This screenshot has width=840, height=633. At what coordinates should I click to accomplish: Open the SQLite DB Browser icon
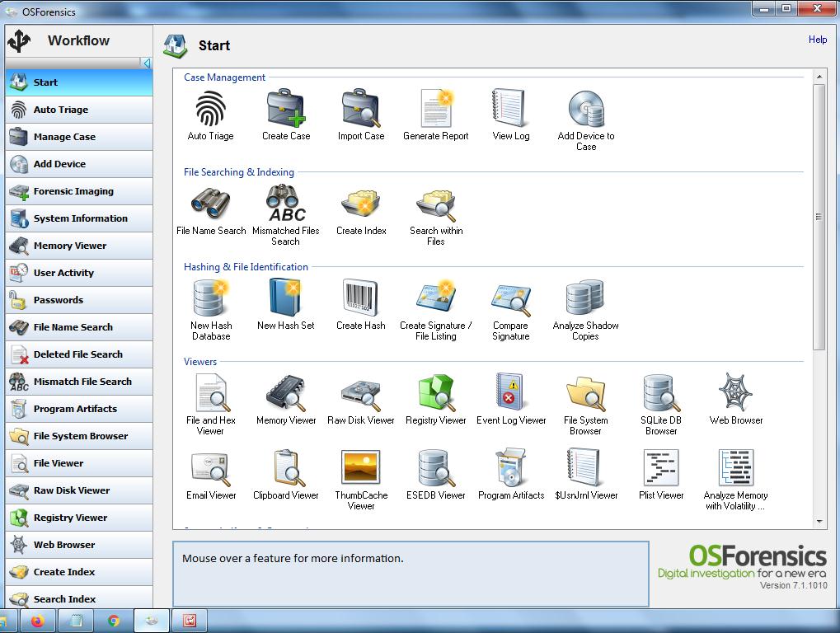coord(661,394)
